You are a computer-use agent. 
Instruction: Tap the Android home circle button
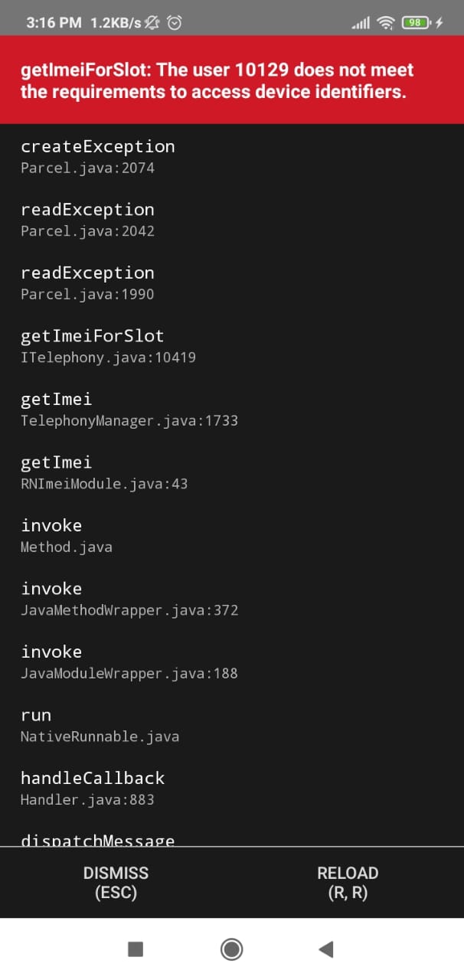pos(231,949)
